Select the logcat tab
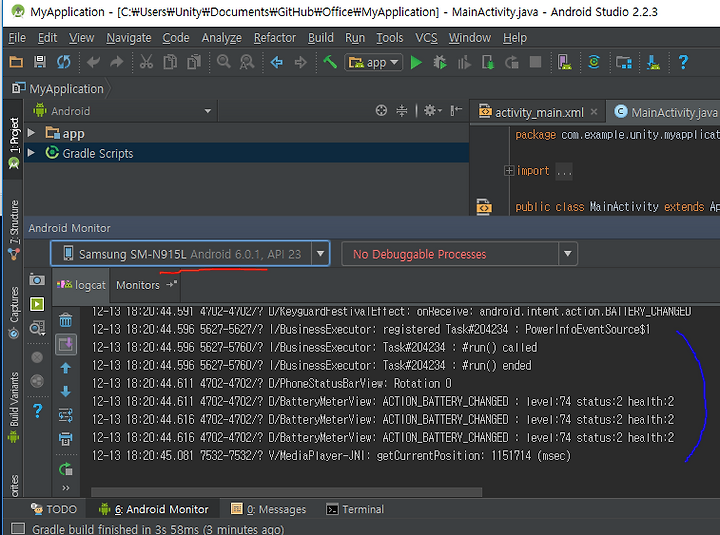Viewport: 720px width, 535px height. pos(81,285)
